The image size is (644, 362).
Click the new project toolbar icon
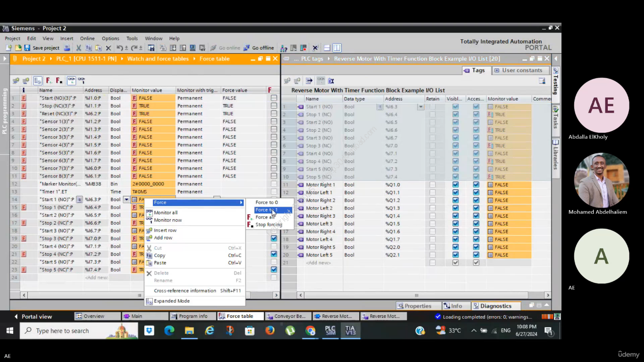tap(9, 48)
